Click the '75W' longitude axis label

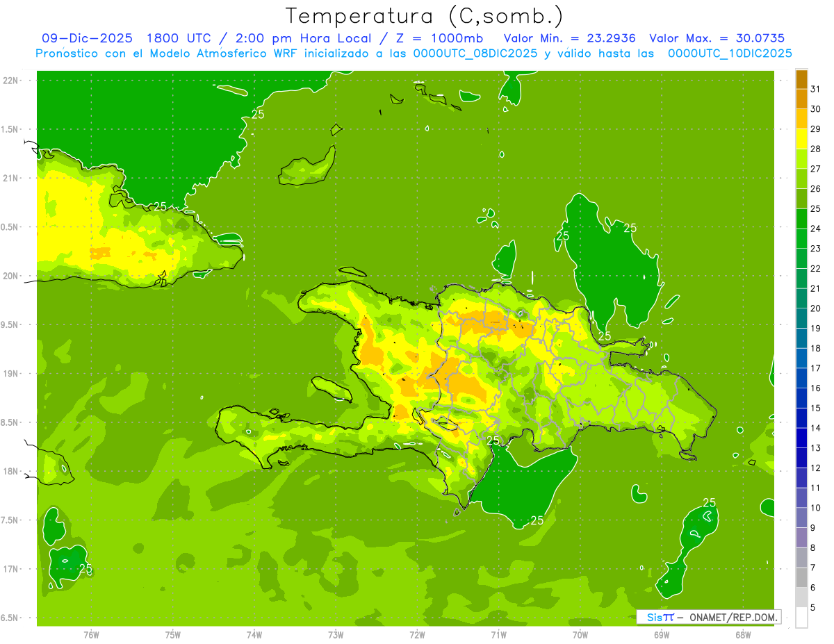(x=173, y=634)
